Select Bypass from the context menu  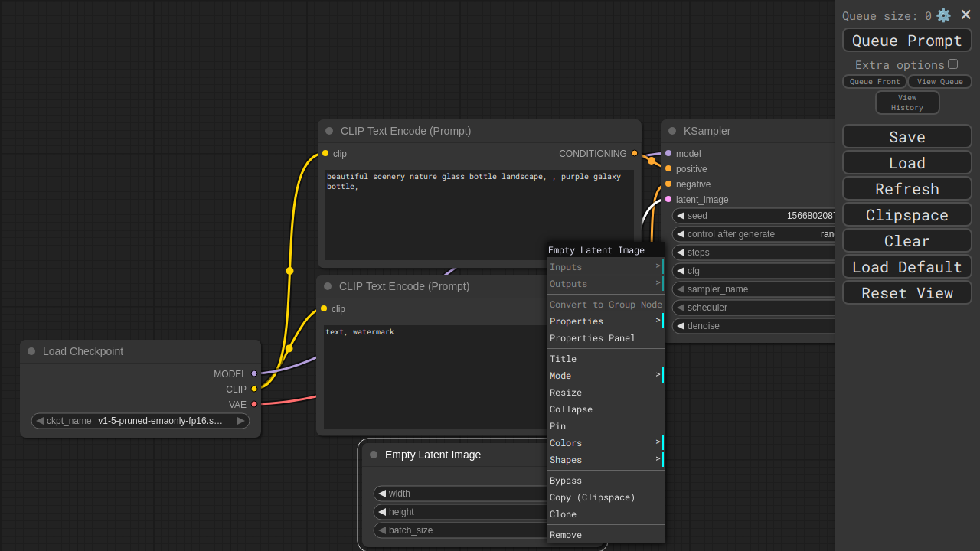tap(566, 481)
